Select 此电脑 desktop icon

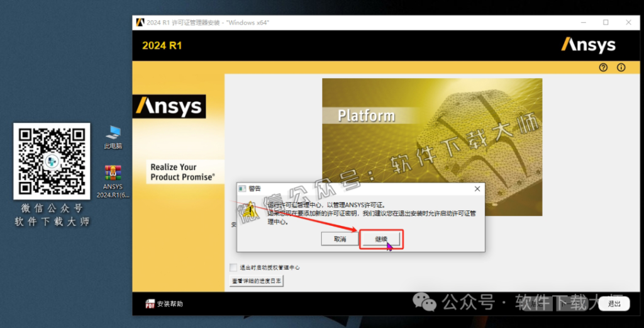tap(113, 138)
